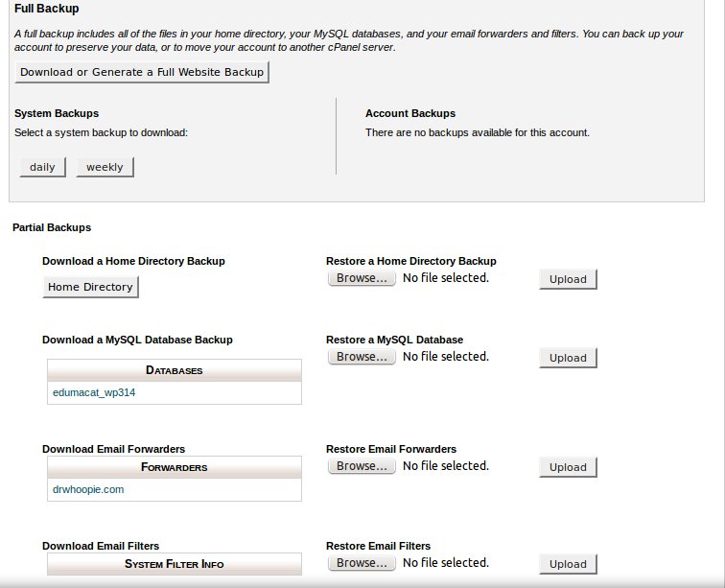Screen dimensions: 725x588
Task: Hit Upload next to Restore Email Forwarders
Action: (x=568, y=467)
